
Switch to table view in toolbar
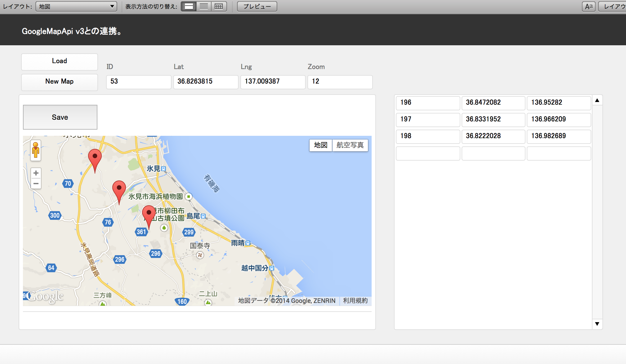[219, 6]
